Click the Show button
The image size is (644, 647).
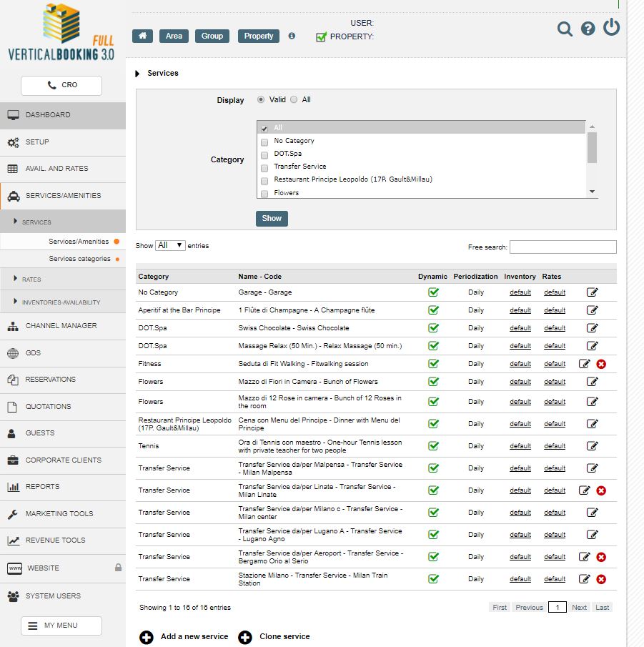[x=272, y=218]
